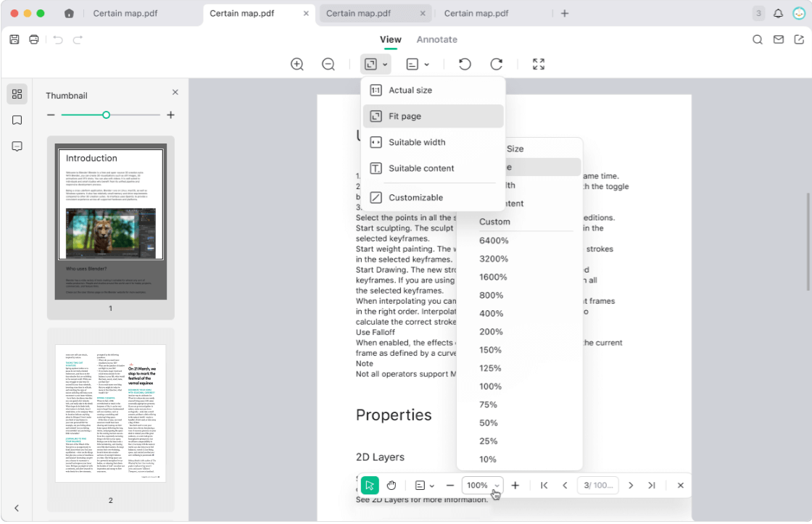The image size is (812, 524).
Task: Enter fullscreen mode
Action: click(539, 65)
